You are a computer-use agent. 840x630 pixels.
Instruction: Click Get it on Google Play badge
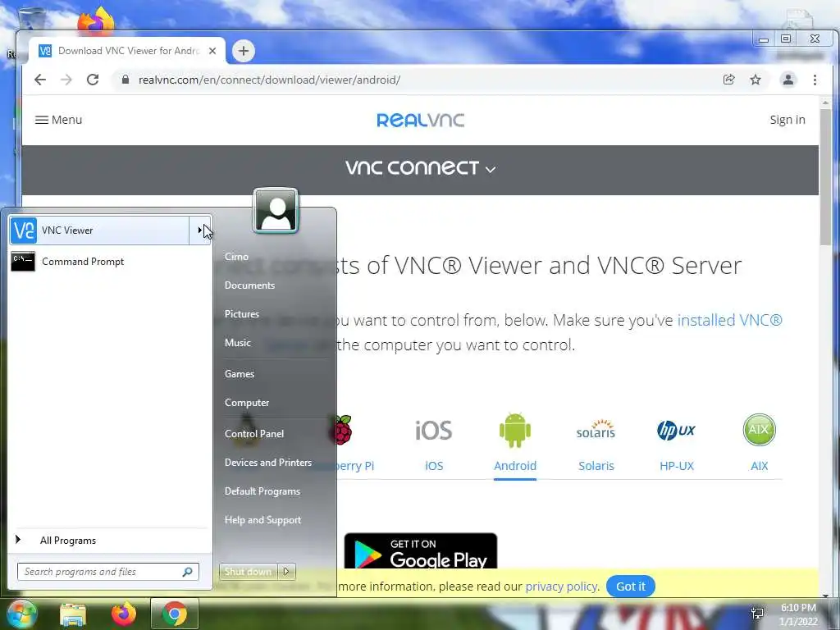pyautogui.click(x=421, y=550)
